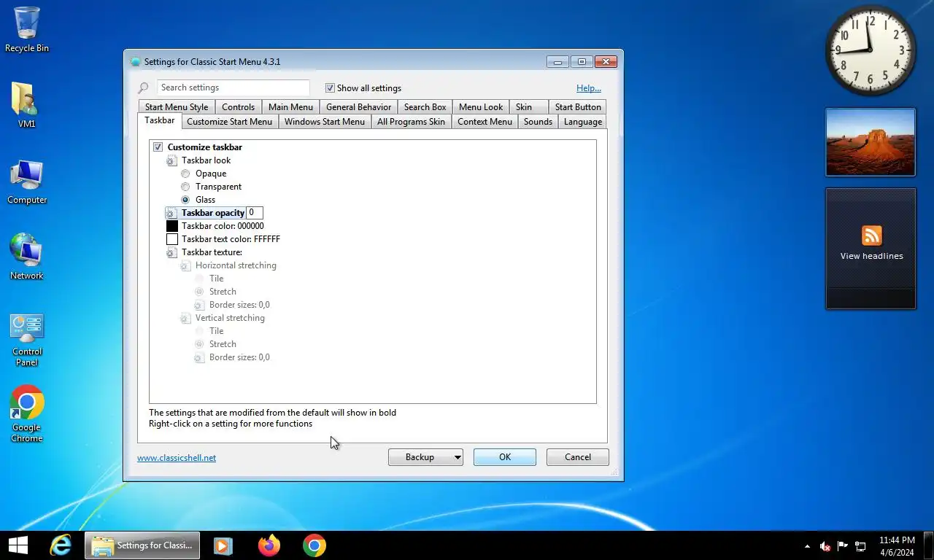Click the Settings for Classic taskbar button
The image size is (934, 560).
[142, 545]
